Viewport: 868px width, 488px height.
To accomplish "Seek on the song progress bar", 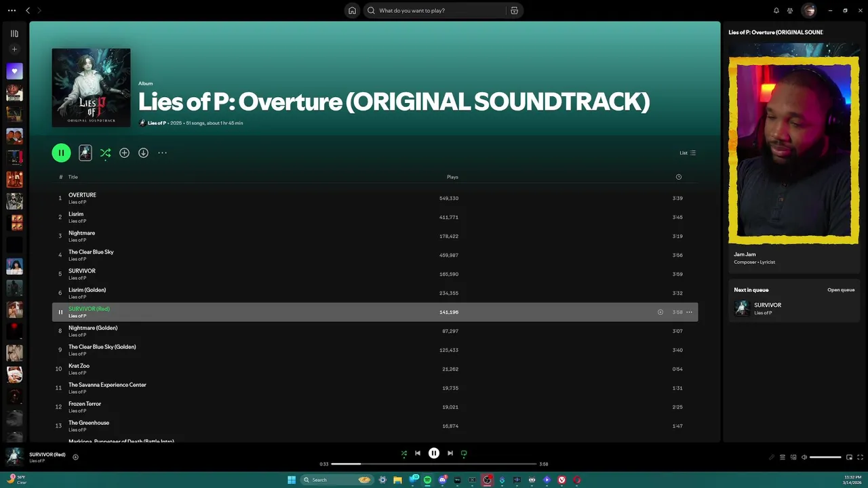I will (x=434, y=464).
